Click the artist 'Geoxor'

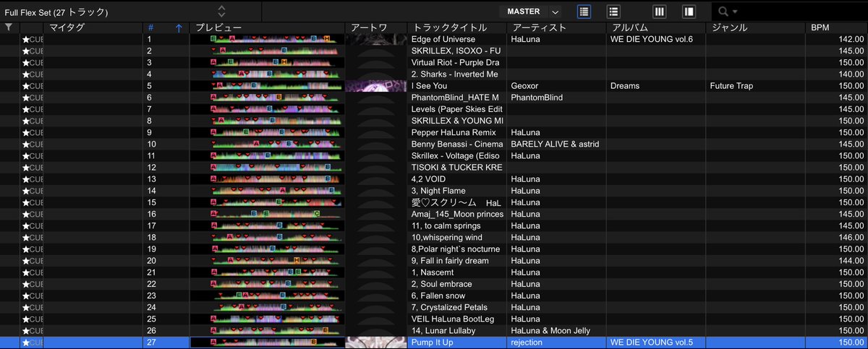(524, 86)
